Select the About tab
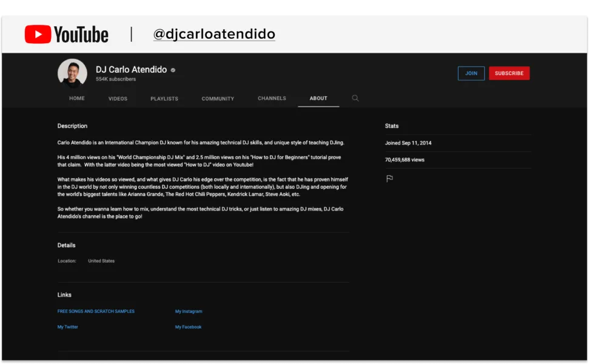This screenshot has width=589, height=364. click(318, 98)
